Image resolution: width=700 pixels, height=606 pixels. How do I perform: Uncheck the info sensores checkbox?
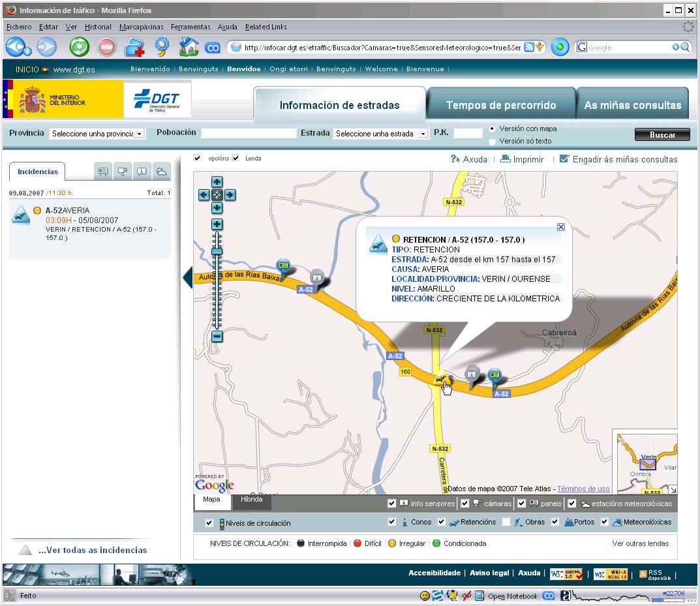[x=392, y=504]
